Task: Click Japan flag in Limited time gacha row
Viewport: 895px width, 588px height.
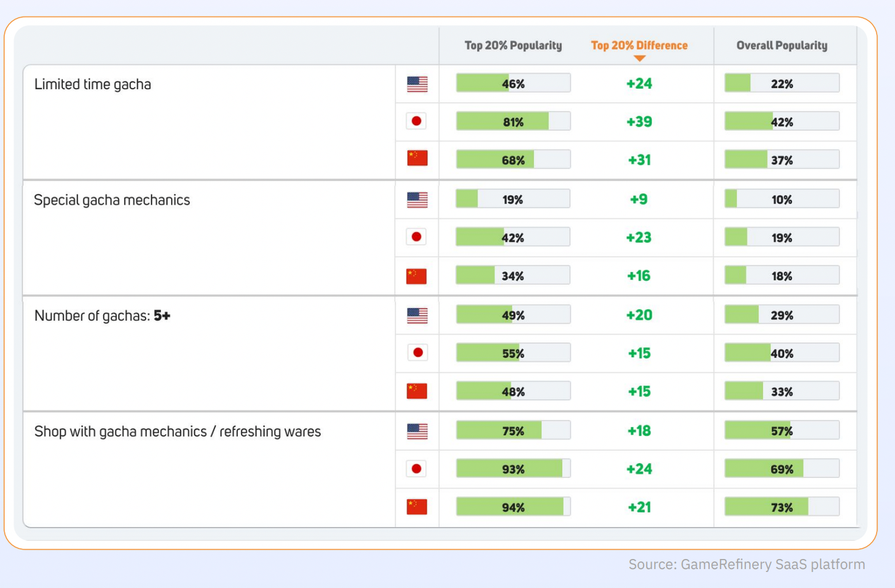Action: pyautogui.click(x=417, y=121)
